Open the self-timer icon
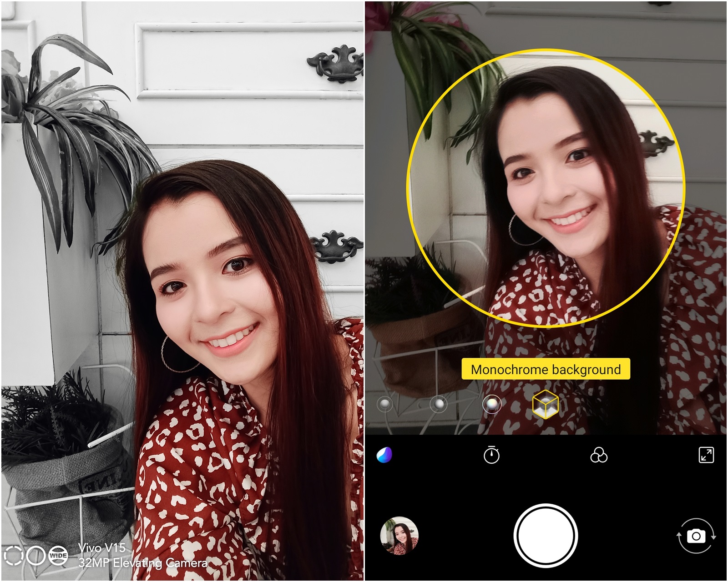Viewport: 728px width, 582px height. click(x=491, y=455)
